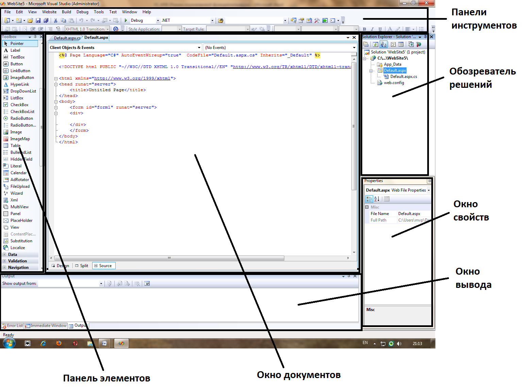Select App_Data folder in Solution Explorer
532x392 pixels.
pos(393,64)
